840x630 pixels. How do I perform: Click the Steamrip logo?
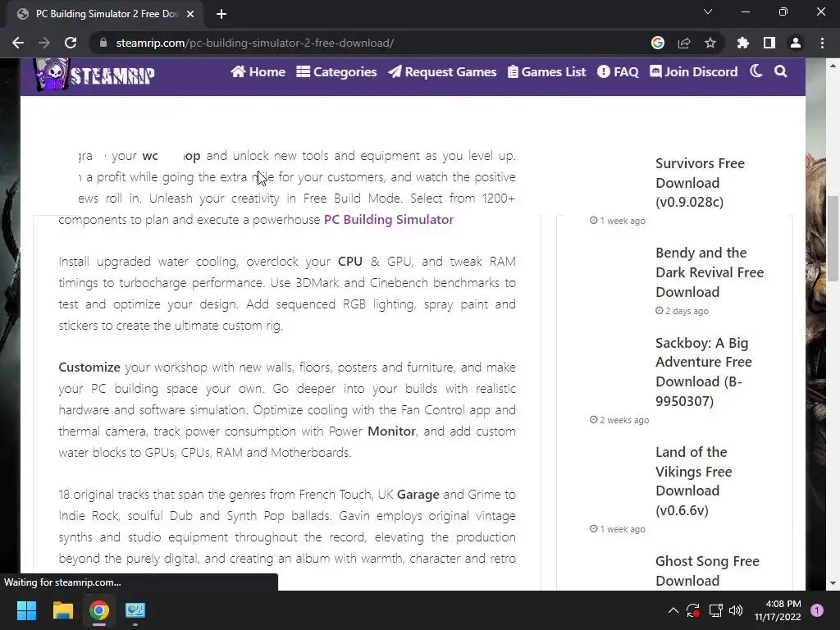coord(94,75)
